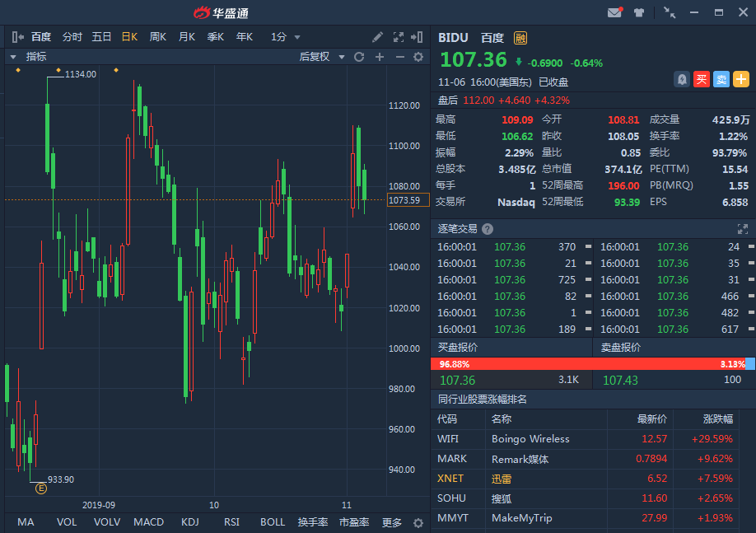The height and width of the screenshot is (533, 756).
Task: Toggle the VOL indicator
Action: (67, 522)
